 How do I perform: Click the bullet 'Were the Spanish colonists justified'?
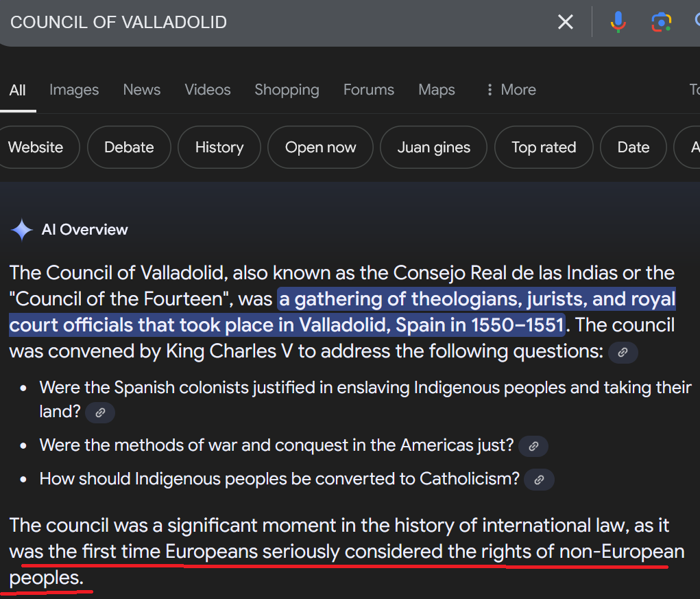365,399
